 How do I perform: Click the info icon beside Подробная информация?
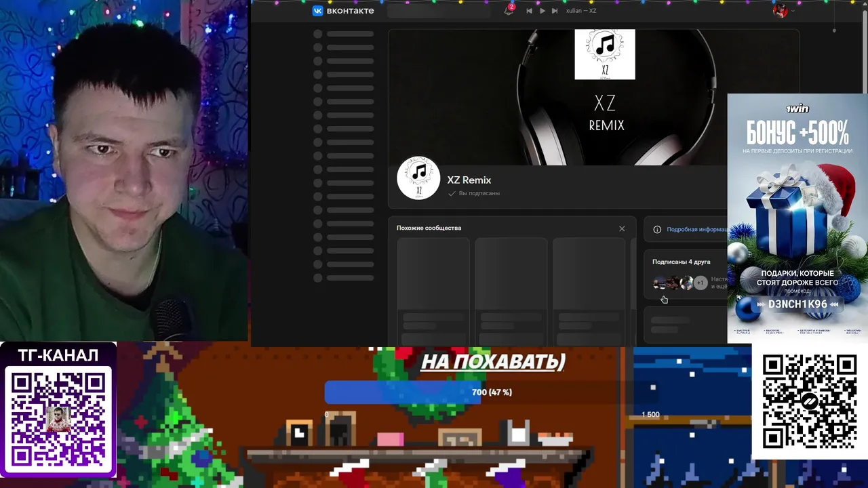tap(657, 230)
